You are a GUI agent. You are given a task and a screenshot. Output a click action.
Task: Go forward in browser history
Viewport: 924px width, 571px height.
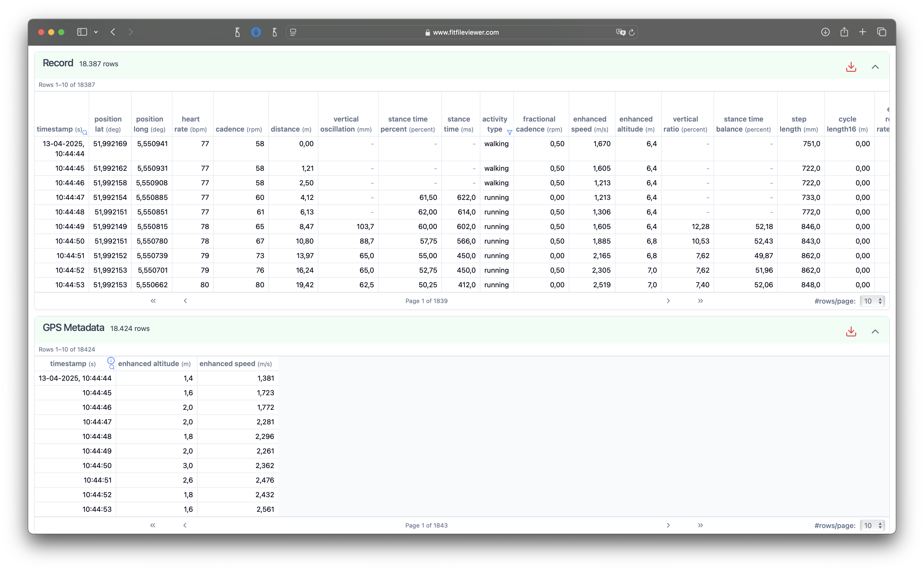pyautogui.click(x=131, y=32)
